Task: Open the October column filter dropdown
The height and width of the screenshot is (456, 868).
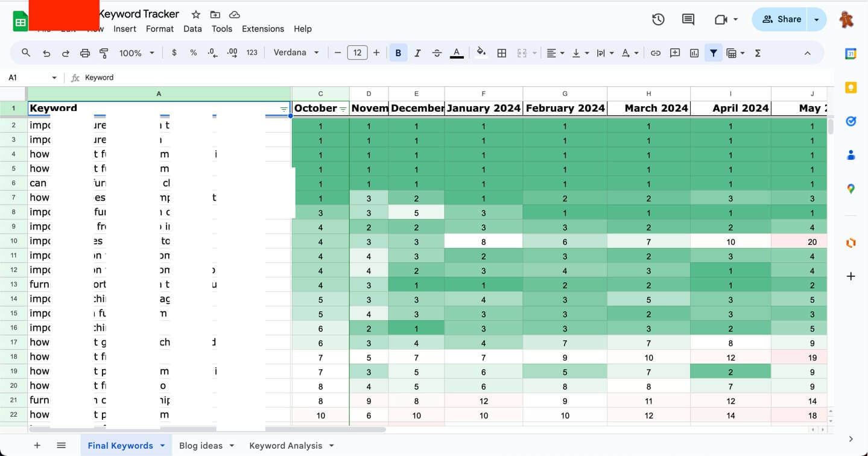Action: tap(343, 109)
